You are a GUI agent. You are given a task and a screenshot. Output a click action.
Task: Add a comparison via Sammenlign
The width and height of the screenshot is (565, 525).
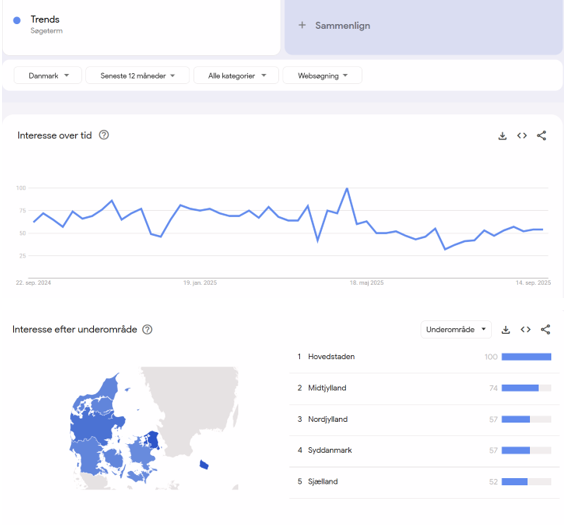coord(423,27)
